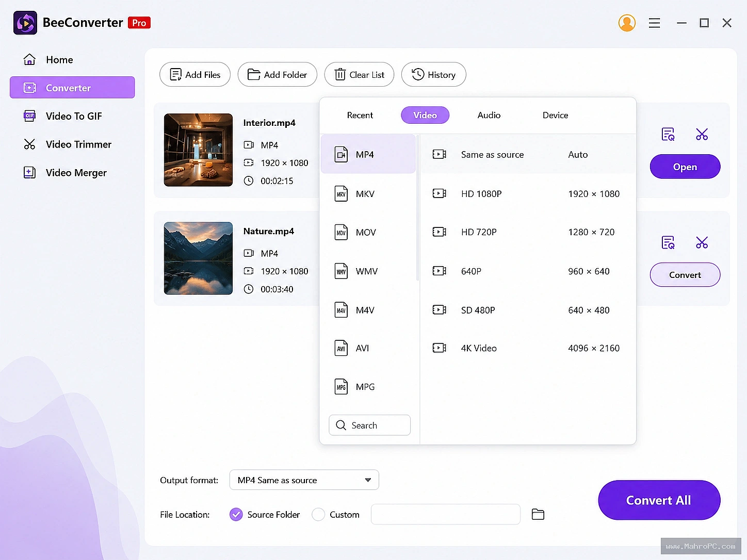Switch to the Recent tab
The width and height of the screenshot is (747, 560).
360,115
